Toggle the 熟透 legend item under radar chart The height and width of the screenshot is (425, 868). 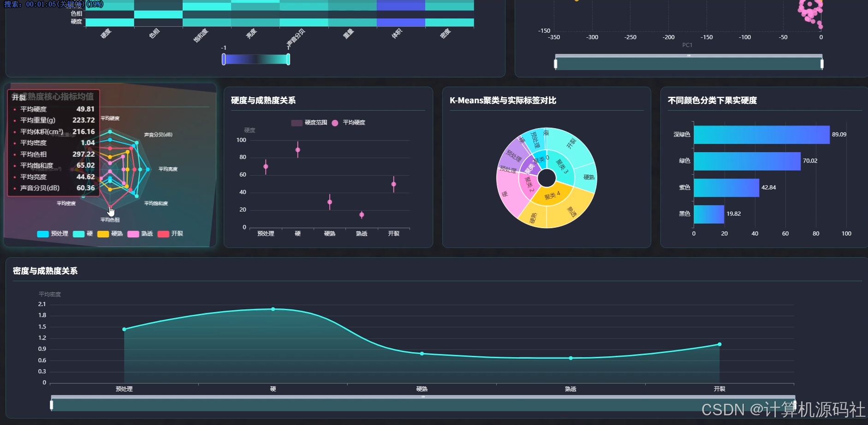pos(140,234)
